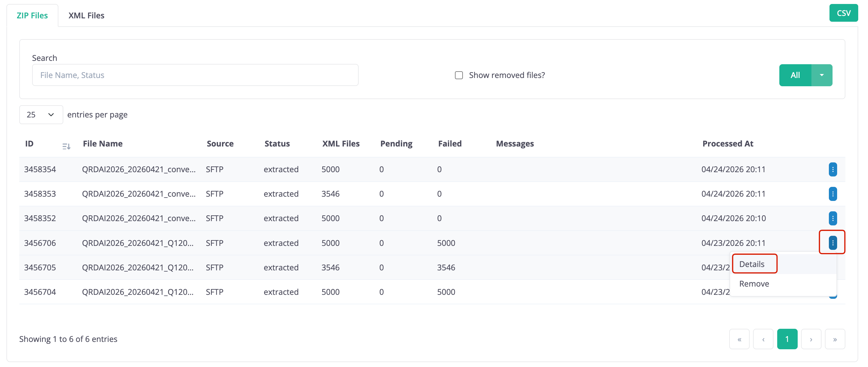Screen dimensions: 868x367
Task: Go to previous page with ‹ button
Action: 763,339
